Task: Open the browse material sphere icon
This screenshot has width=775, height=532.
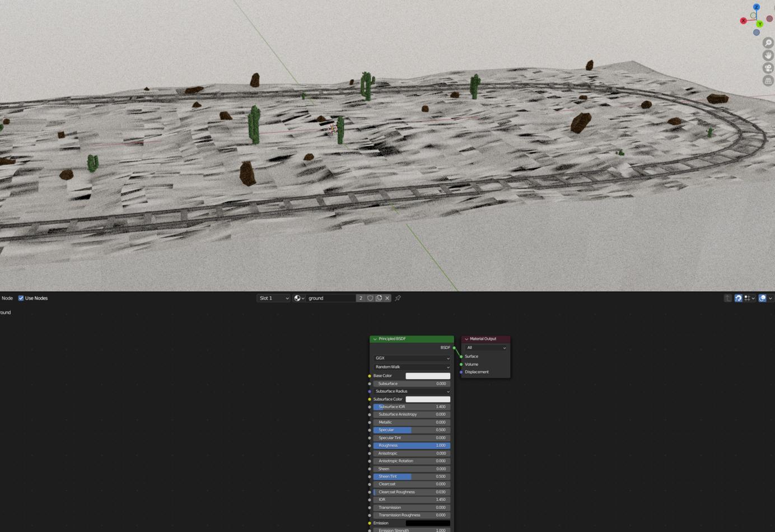Action: tap(300, 298)
